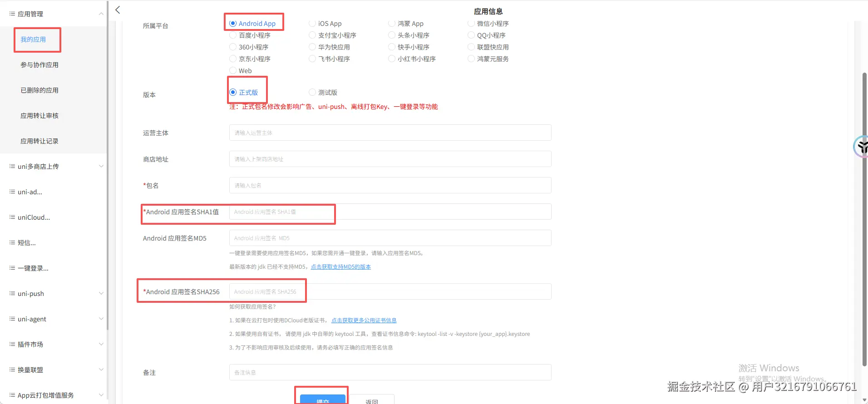Select the 联盟快应用 radio button
Screen dimensions: 868x404
tap(471, 47)
